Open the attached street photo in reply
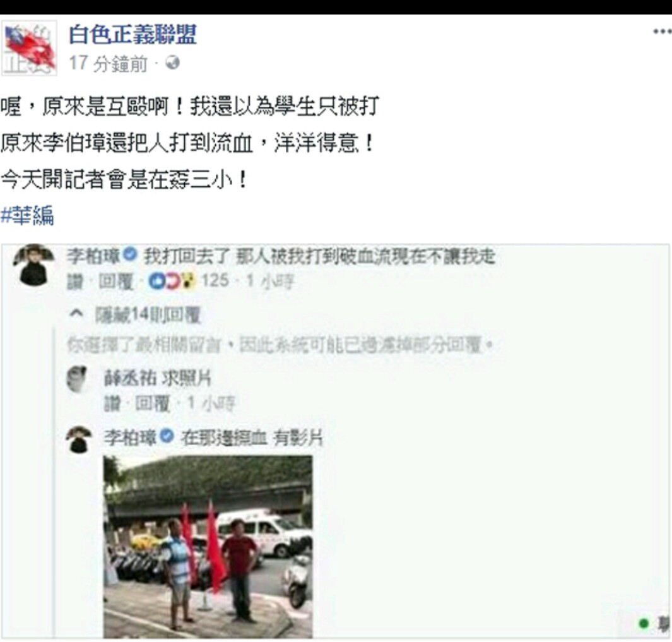Image resolution: width=672 pixels, height=642 pixels. coord(208,547)
